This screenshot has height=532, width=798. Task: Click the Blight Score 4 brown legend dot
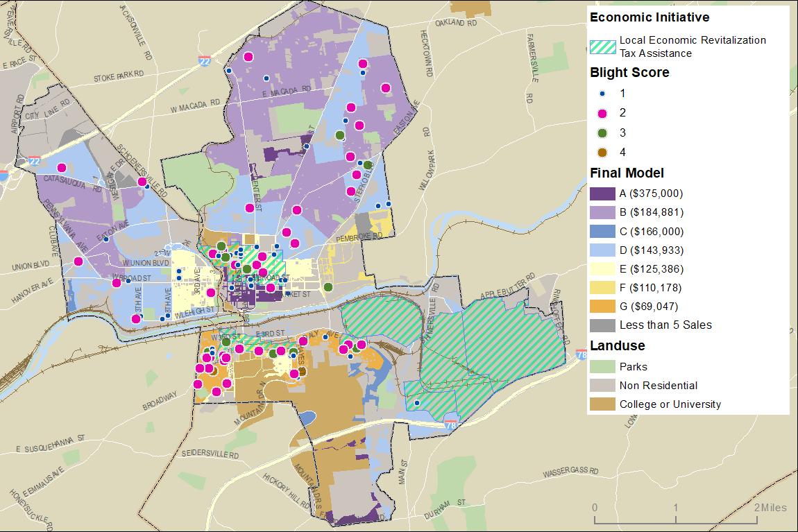coord(602,152)
